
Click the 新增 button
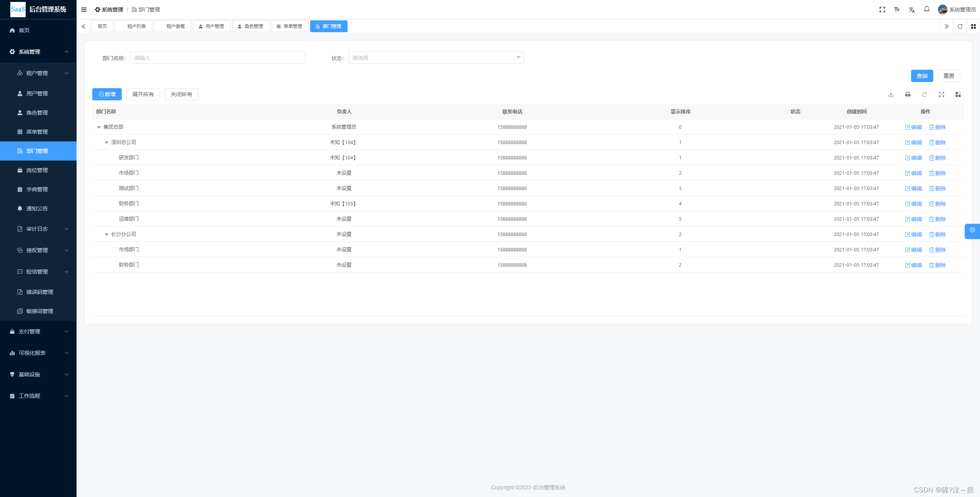click(107, 94)
